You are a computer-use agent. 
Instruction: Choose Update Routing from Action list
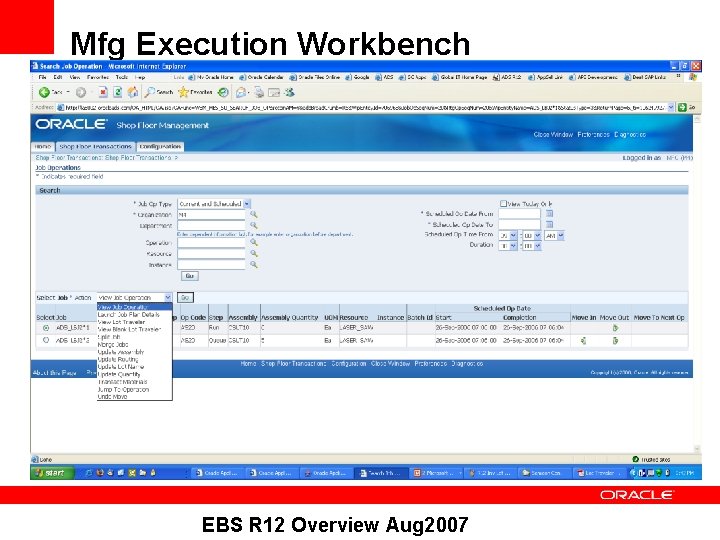[118, 360]
